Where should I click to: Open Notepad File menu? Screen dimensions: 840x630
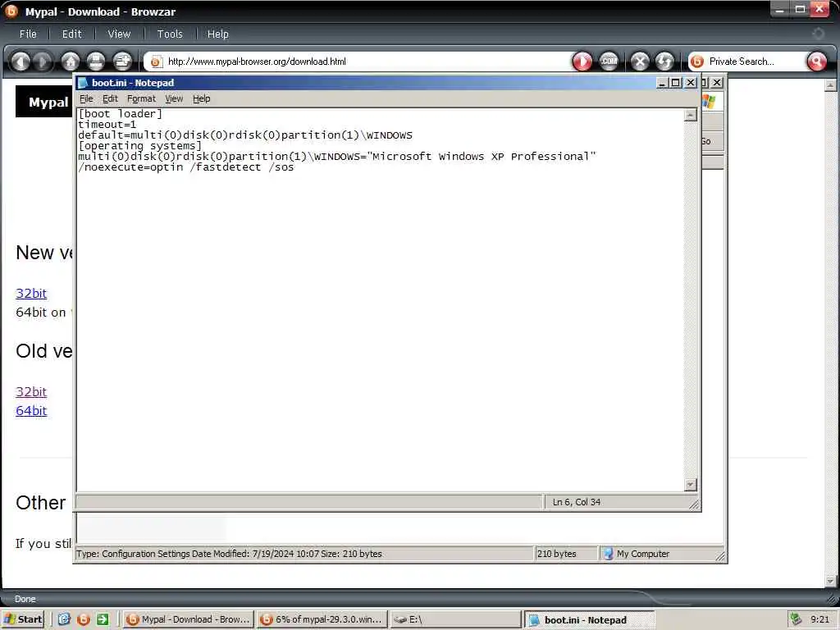coord(86,98)
